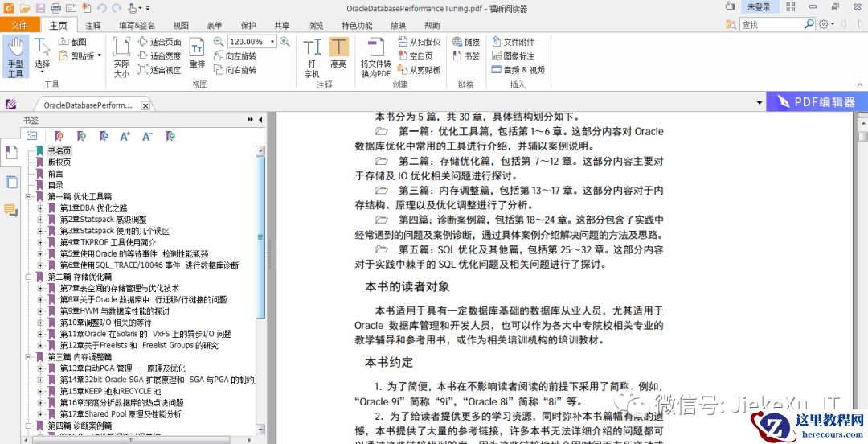This screenshot has width=868, height=444.
Task: Choose 适合视区 fit visible
Action: tap(159, 71)
